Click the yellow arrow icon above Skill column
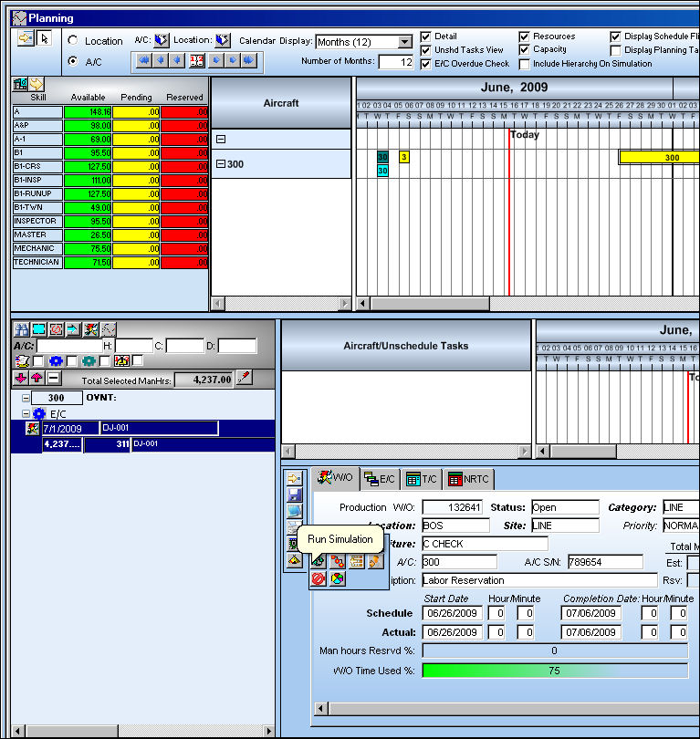This screenshot has height=739, width=700. tap(37, 84)
